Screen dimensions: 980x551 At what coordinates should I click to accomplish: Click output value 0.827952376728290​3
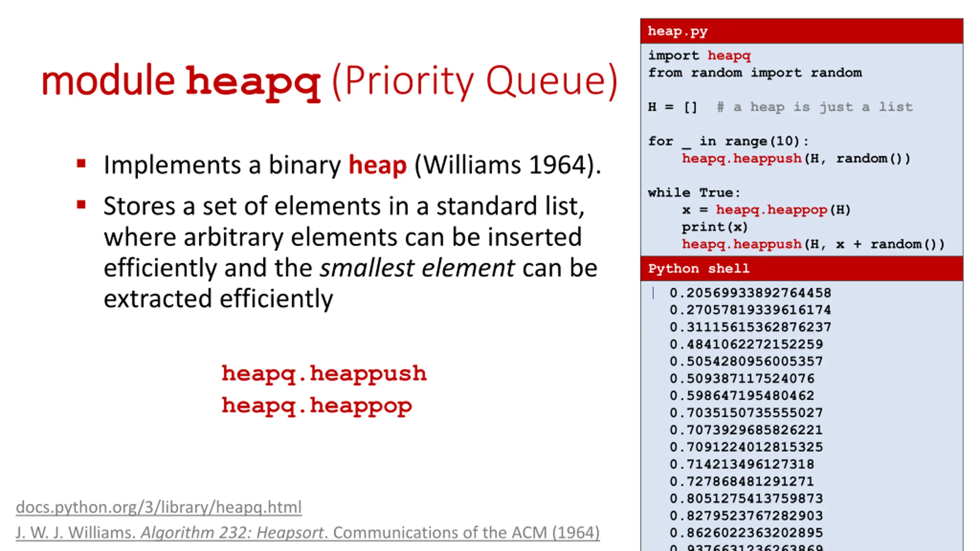click(x=746, y=516)
